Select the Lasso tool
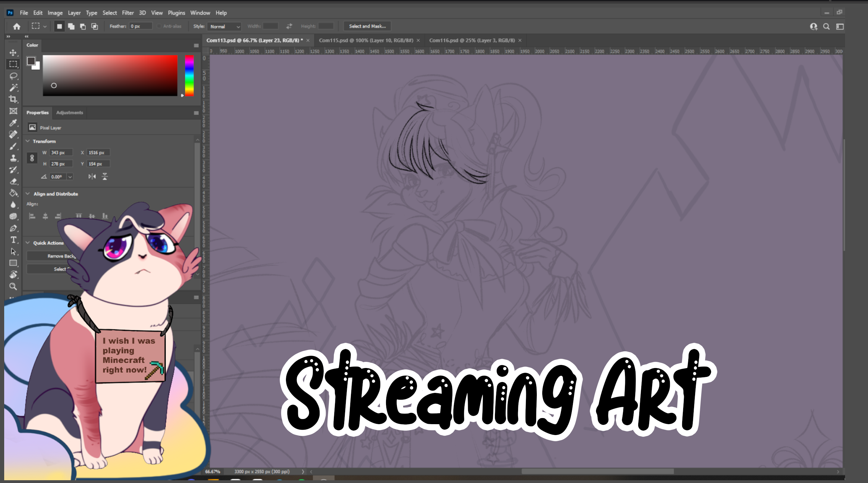The height and width of the screenshot is (483, 868). pos(13,76)
